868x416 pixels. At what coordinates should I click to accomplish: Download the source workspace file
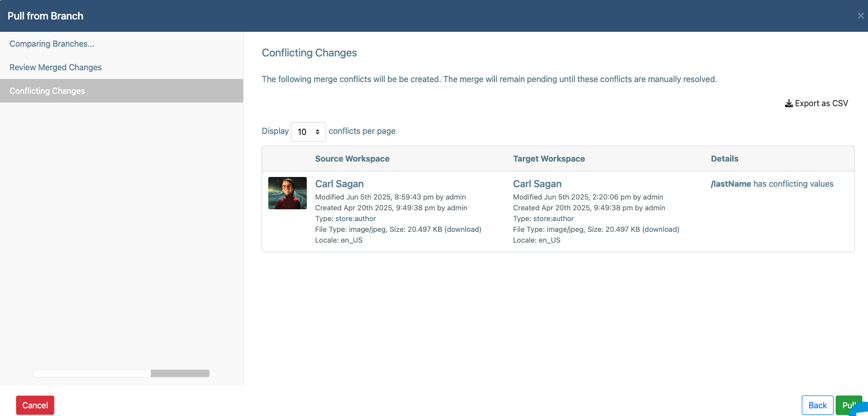click(463, 229)
